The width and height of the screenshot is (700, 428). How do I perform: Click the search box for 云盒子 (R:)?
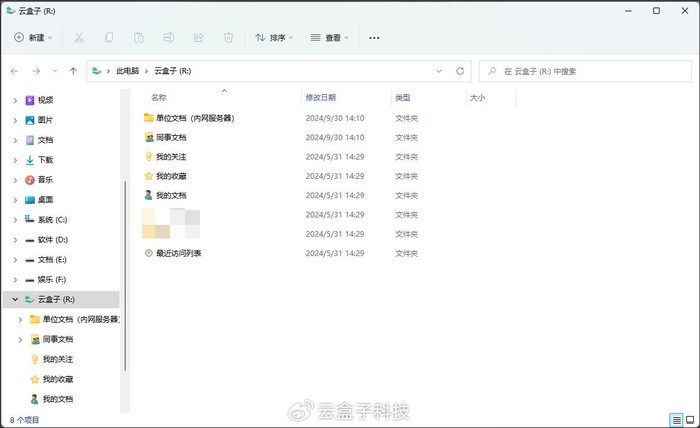tap(585, 71)
